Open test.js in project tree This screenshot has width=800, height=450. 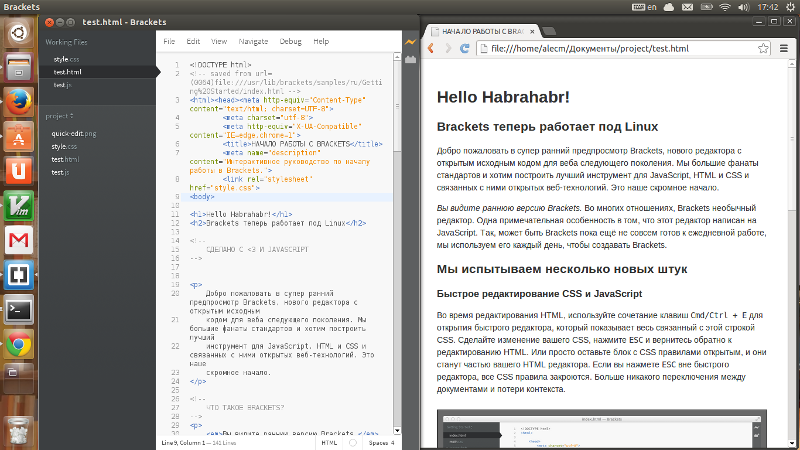tap(60, 172)
